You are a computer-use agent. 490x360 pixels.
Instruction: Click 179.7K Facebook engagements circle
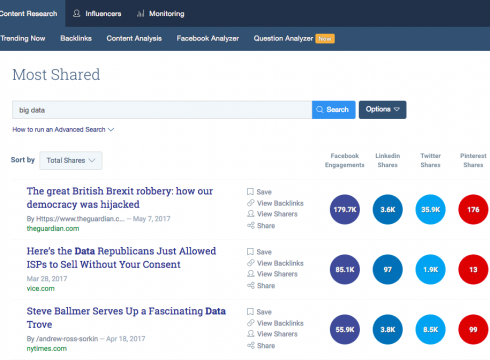tap(345, 209)
